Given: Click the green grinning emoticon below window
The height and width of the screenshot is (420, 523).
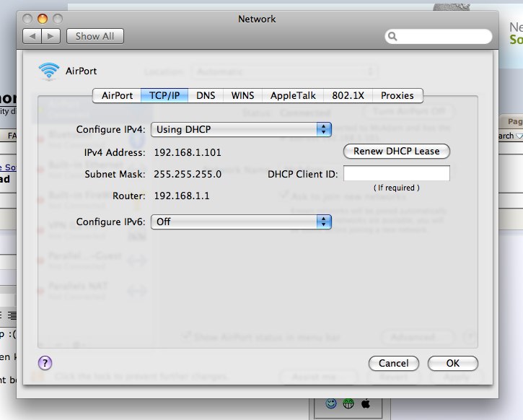Looking at the screenshot, I should [x=348, y=403].
